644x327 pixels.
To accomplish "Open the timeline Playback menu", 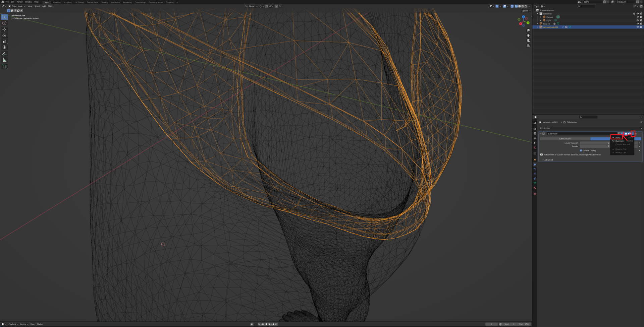I will (x=13, y=324).
